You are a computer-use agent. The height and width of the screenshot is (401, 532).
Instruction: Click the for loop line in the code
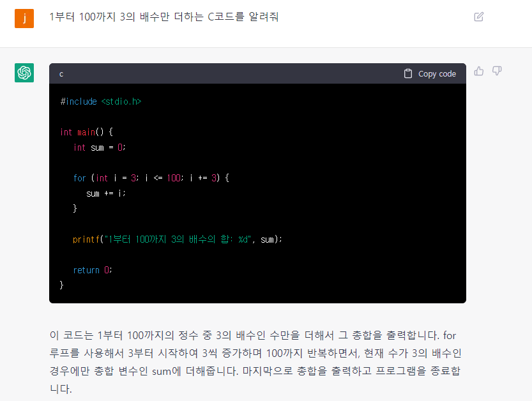coord(151,178)
